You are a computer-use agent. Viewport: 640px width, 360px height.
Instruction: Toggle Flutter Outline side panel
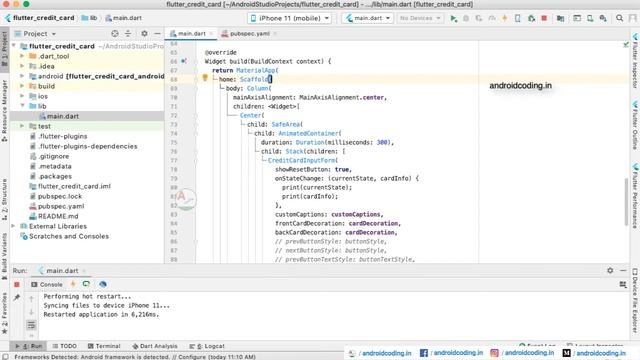pos(635,126)
